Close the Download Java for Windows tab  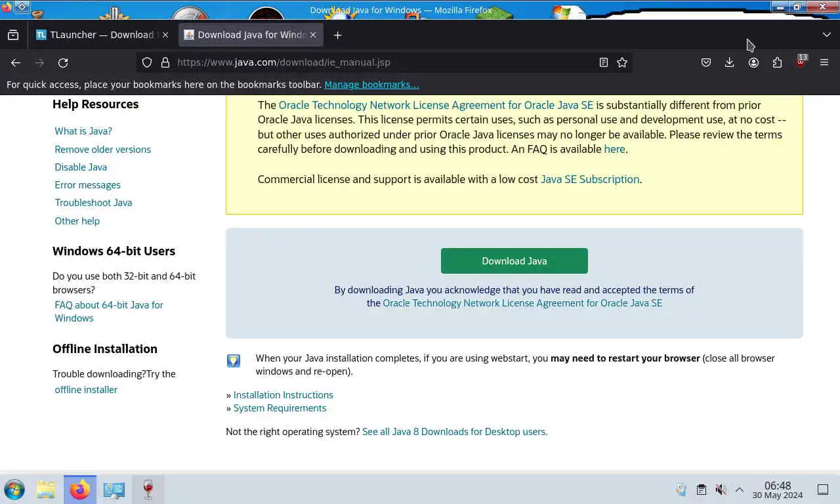(313, 35)
